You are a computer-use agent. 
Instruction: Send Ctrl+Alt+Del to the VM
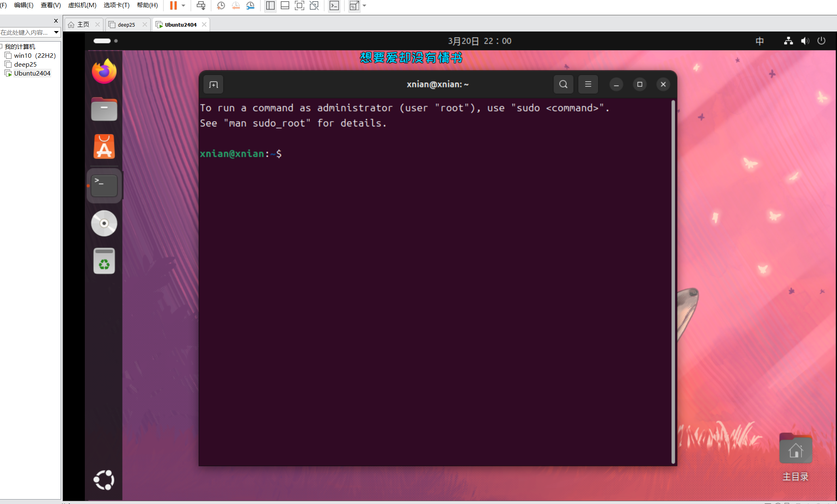pyautogui.click(x=201, y=6)
